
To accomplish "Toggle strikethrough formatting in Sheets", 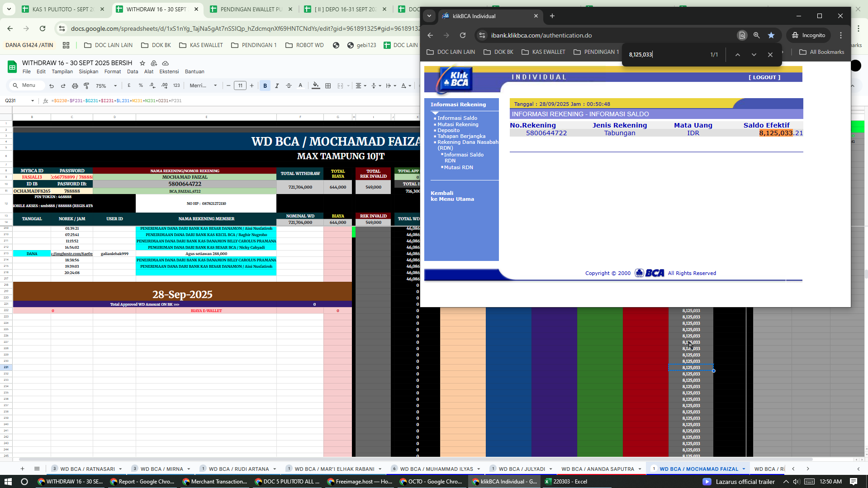I will [x=289, y=85].
